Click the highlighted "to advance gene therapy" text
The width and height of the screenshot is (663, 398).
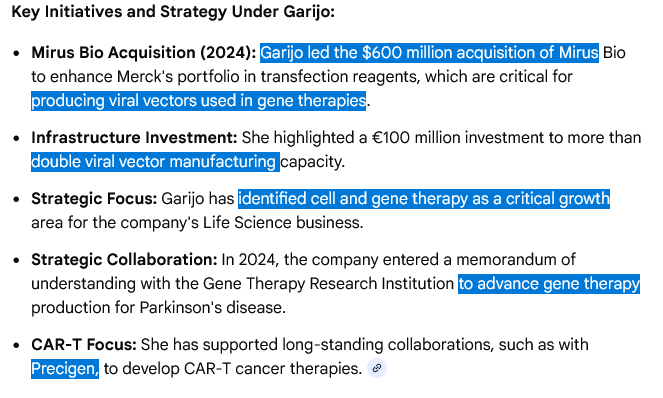[x=549, y=283]
